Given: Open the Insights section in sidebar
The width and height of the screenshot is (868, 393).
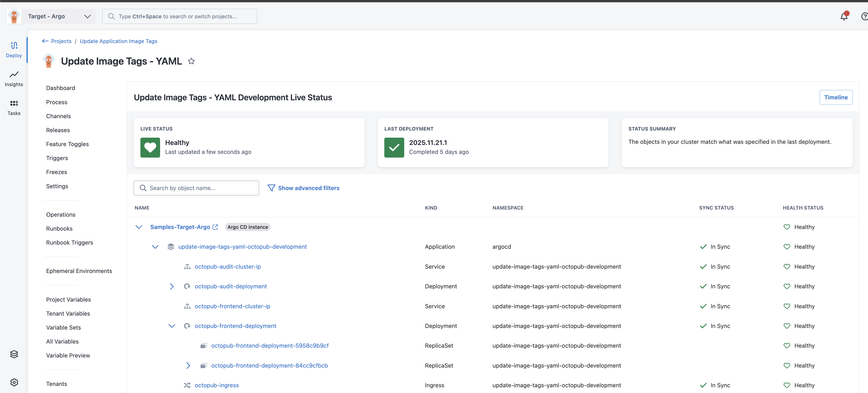Looking at the screenshot, I should point(14,79).
